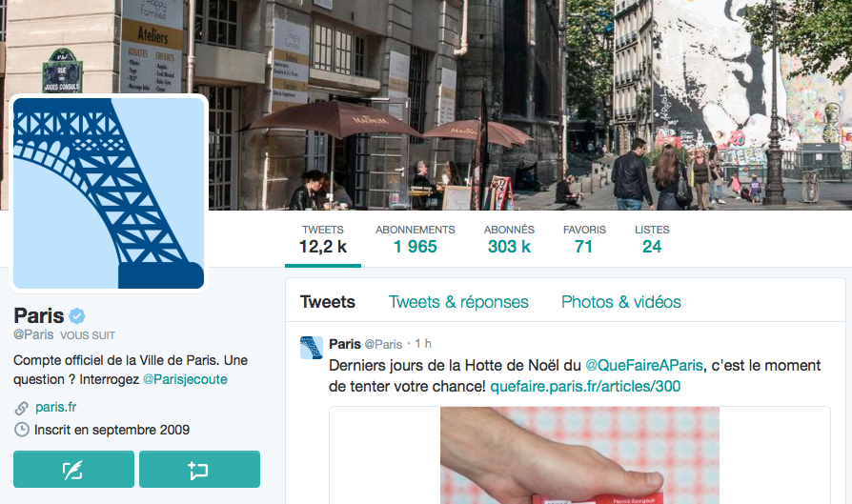Select the Tweets timeline tab
Image resolution: width=852 pixels, height=504 pixels.
pyautogui.click(x=328, y=302)
